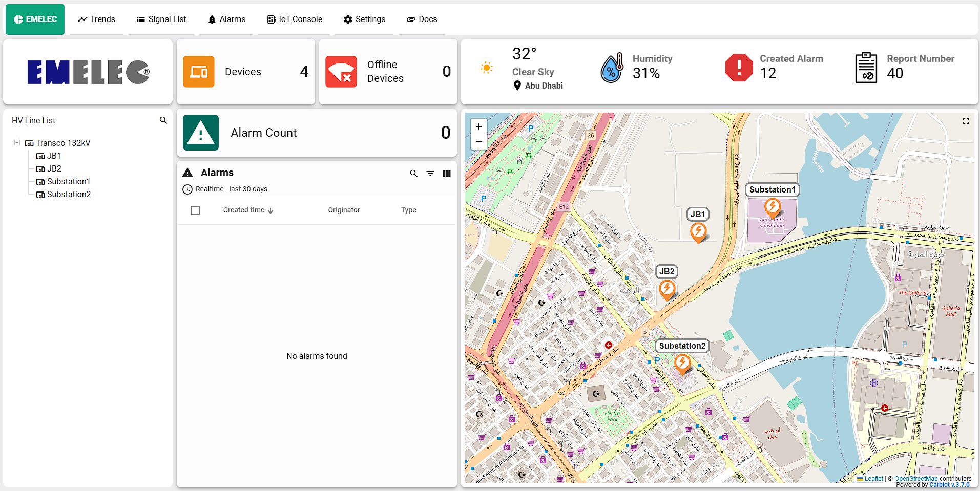The width and height of the screenshot is (980, 491).
Task: Select JB2 in the HV line tree
Action: point(54,169)
